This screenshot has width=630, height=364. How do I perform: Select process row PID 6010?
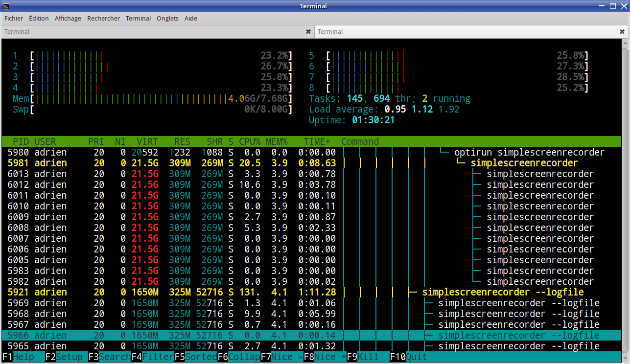(x=312, y=206)
